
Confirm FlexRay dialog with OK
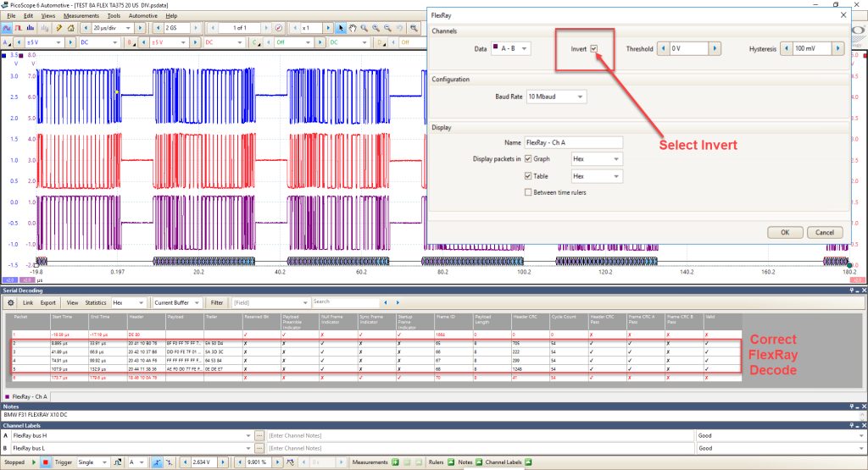[785, 232]
